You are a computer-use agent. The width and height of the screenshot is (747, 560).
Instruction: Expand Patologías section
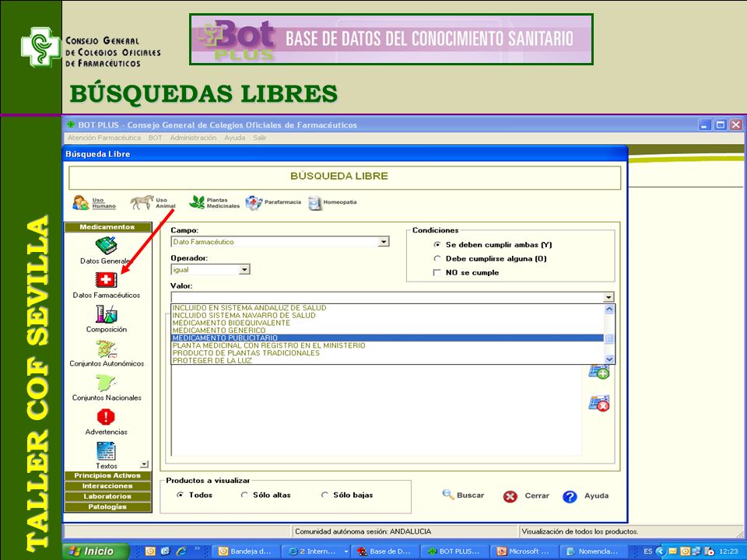point(107,506)
